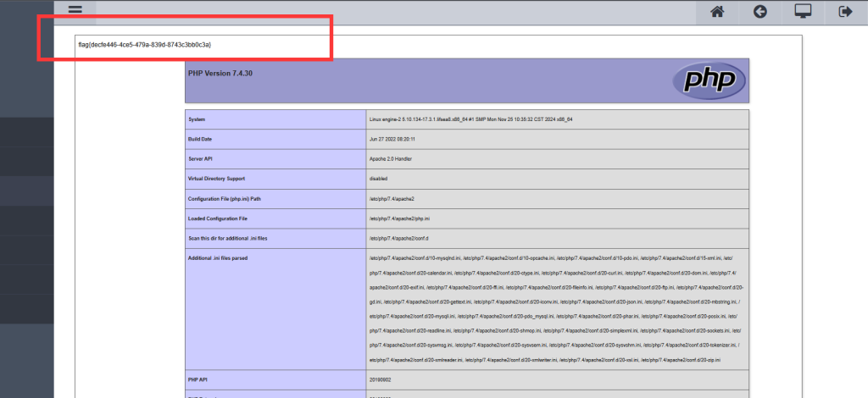This screenshot has width=868, height=398.
Task: Click the 'Additional .ini files parsed' label
Action: tap(218, 258)
